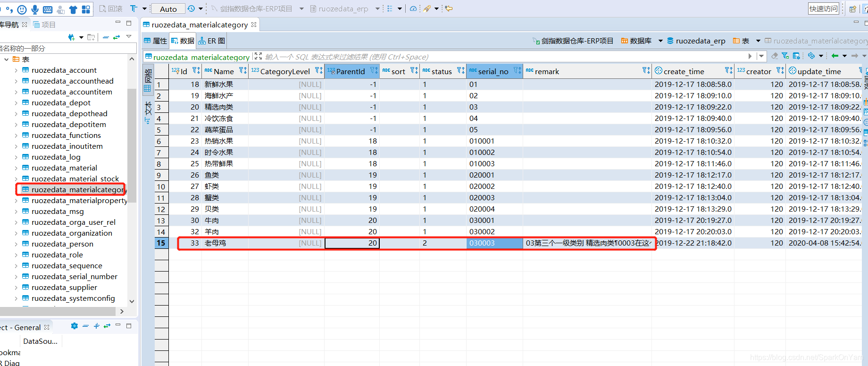
Task: Click the custom filter funnel icon
Action: pos(785,56)
